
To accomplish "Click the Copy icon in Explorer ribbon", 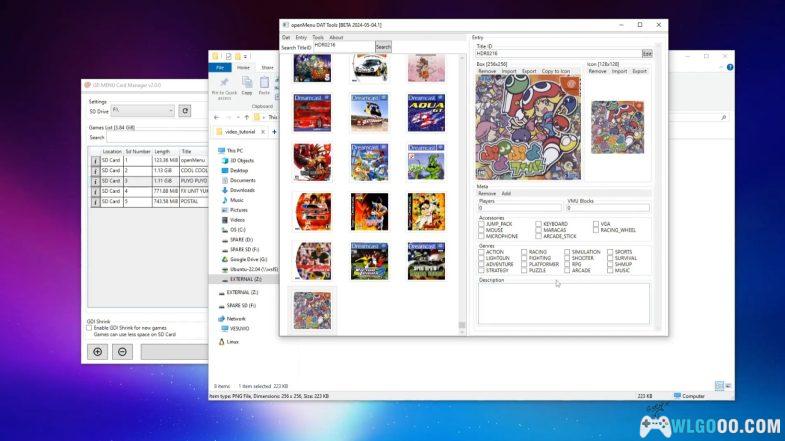I will click(x=247, y=86).
